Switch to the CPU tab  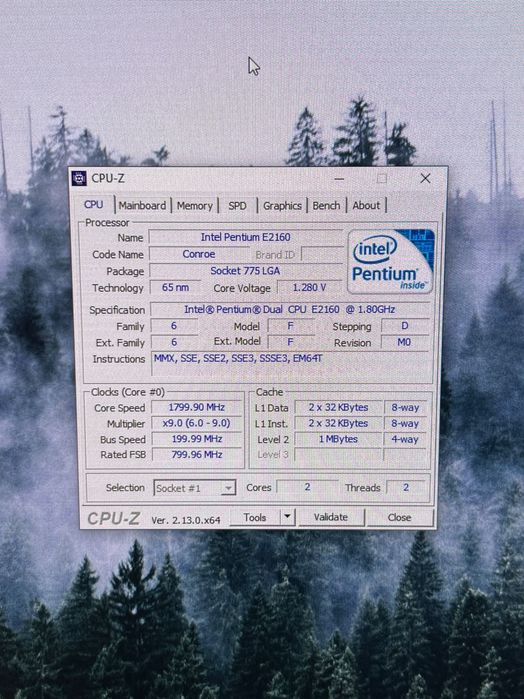94,205
